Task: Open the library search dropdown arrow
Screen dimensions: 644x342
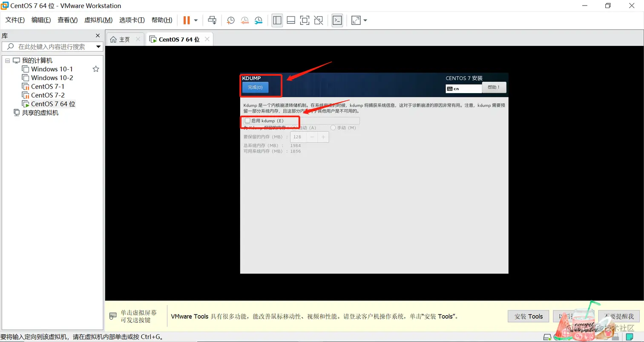Action: (x=98, y=47)
